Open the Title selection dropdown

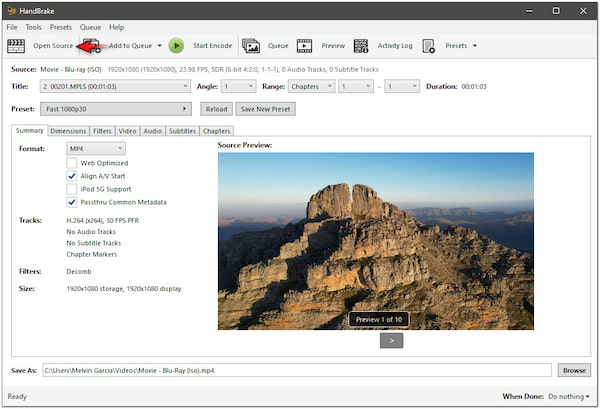tap(114, 87)
